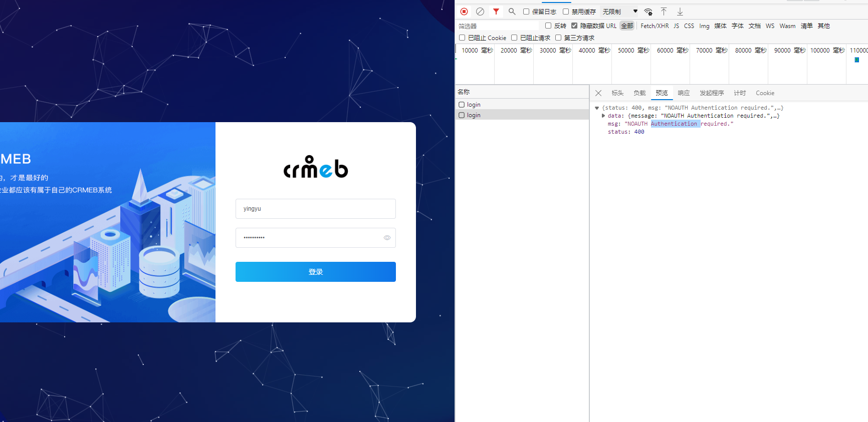Viewport: 868px width, 422px height.
Task: Open the network search magnifier
Action: (512, 12)
